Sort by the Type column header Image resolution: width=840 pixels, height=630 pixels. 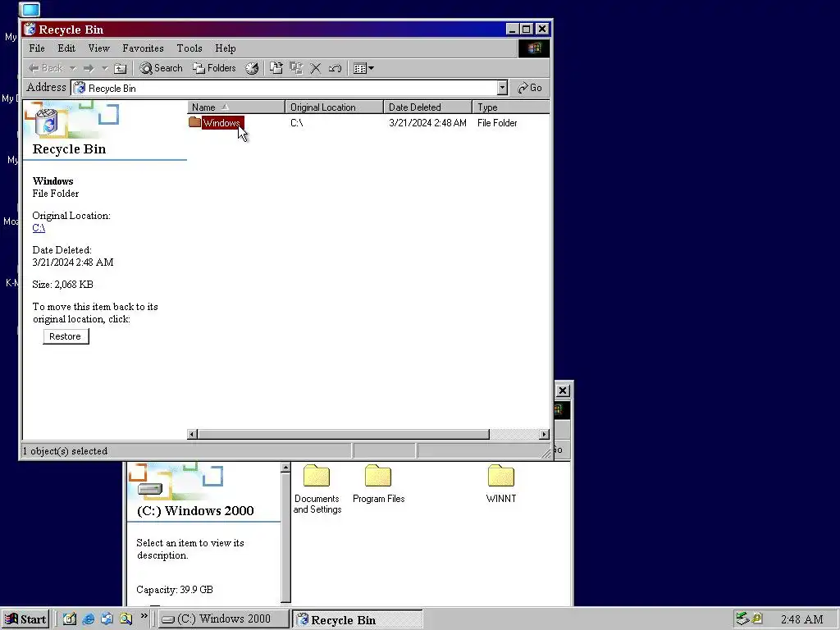(x=511, y=107)
